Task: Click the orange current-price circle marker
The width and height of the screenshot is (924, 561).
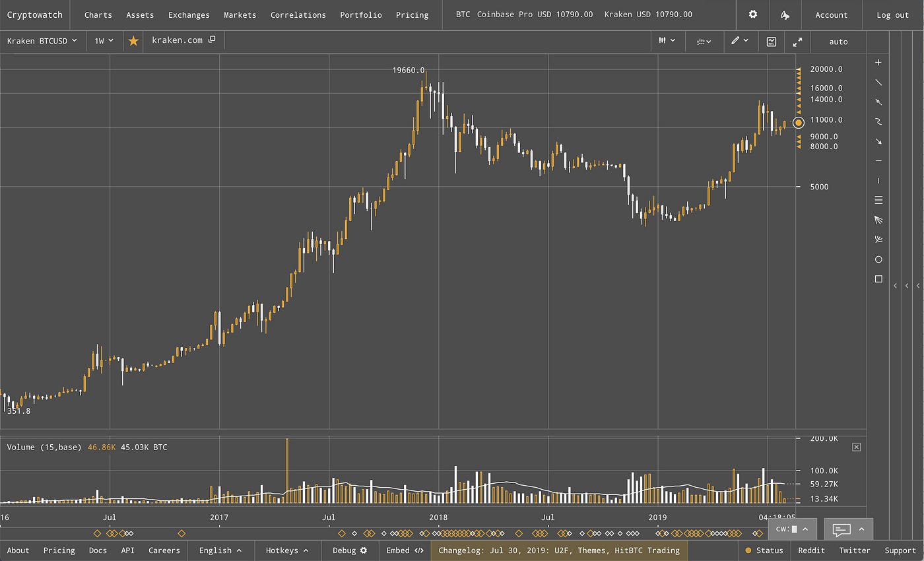Action: click(x=798, y=122)
